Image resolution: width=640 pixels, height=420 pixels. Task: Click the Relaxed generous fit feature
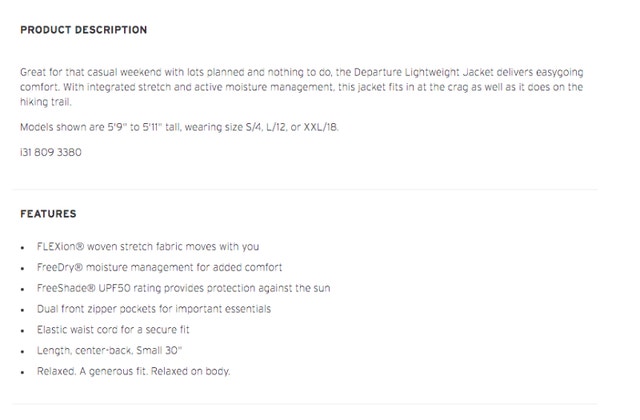pyautogui.click(x=133, y=371)
